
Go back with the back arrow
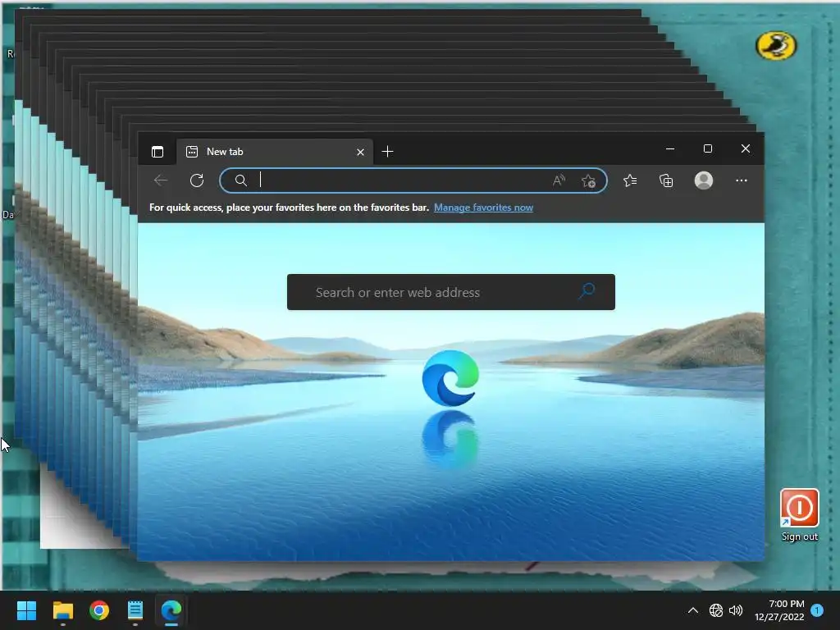[x=161, y=180]
